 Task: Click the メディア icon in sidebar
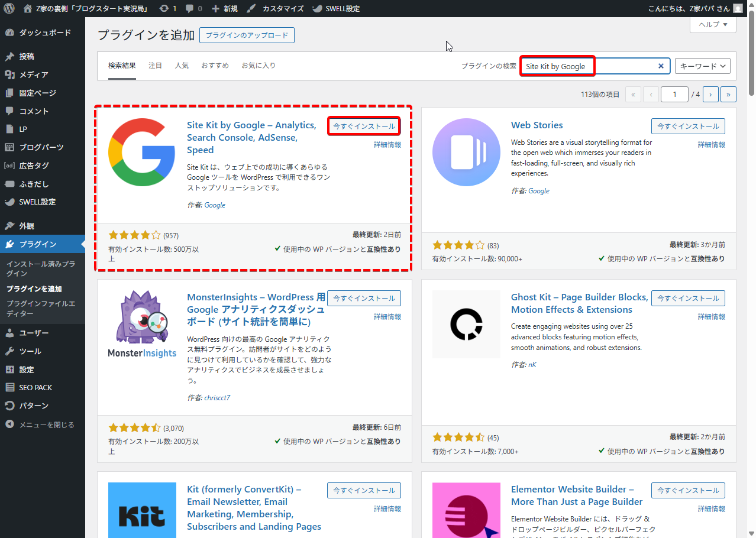9,75
